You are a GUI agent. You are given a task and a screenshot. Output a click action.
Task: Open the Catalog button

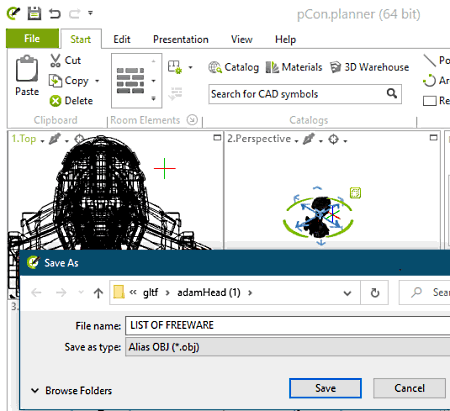(x=234, y=67)
